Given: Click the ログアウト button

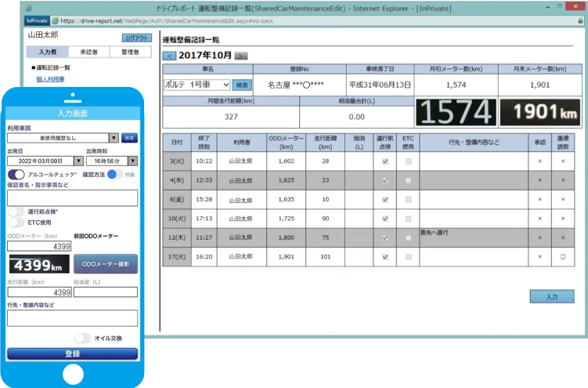Looking at the screenshot, I should coord(137,38).
